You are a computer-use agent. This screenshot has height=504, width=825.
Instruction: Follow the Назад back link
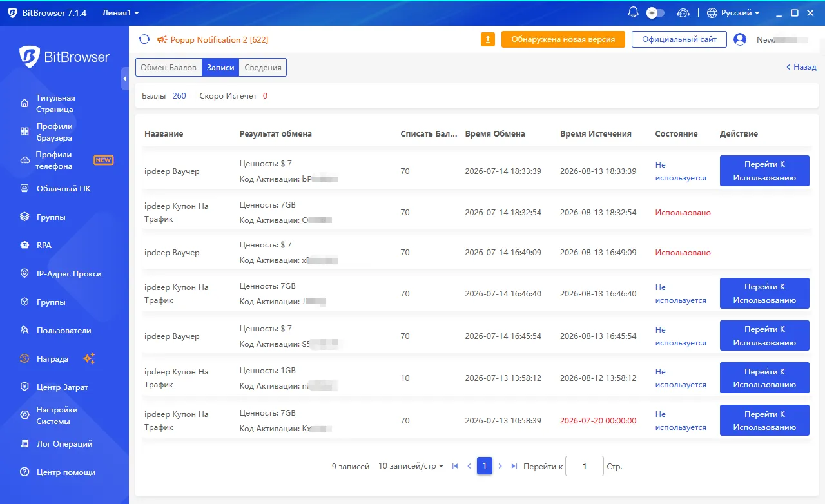[x=801, y=67]
